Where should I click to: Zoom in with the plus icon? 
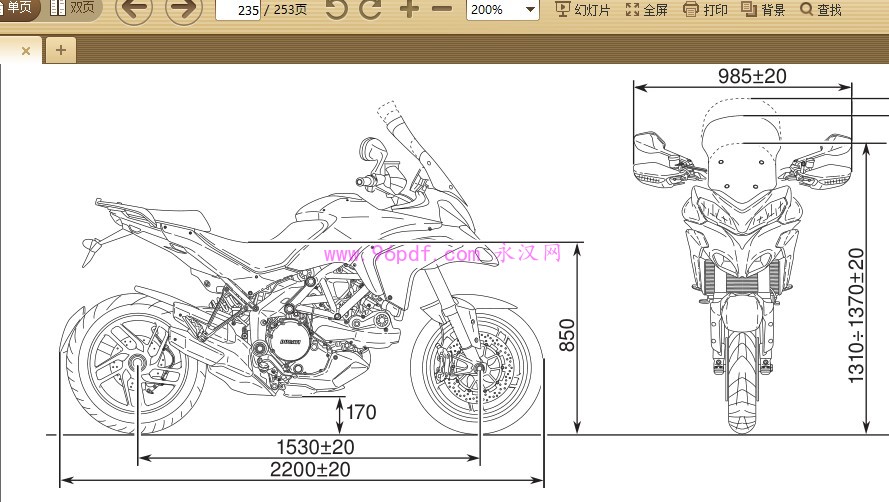[409, 9]
